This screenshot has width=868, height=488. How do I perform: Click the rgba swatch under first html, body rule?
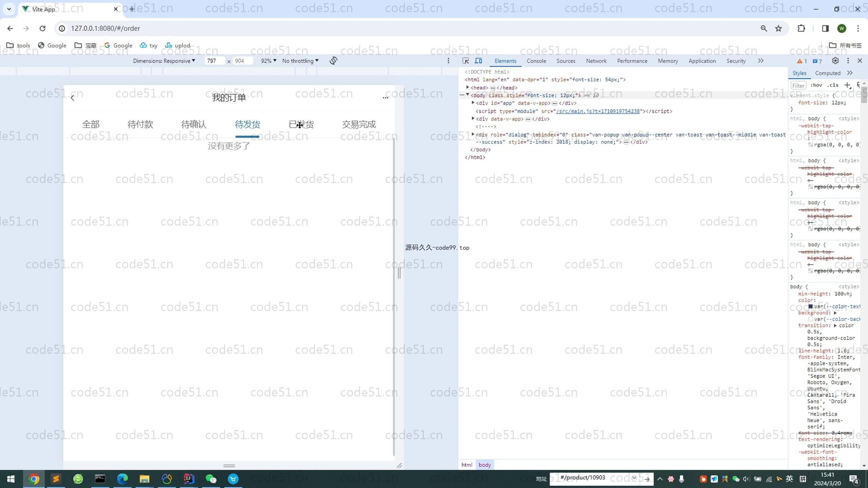tap(811, 145)
